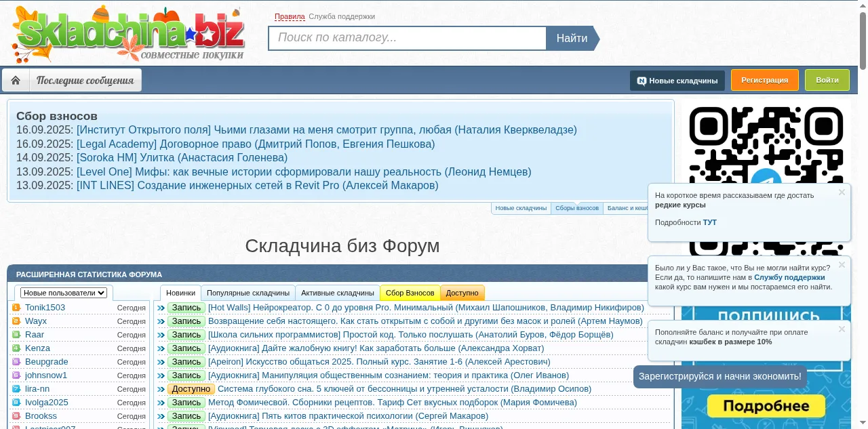The width and height of the screenshot is (868, 429).
Task: Open user profile Tonik1503
Action: point(45,308)
